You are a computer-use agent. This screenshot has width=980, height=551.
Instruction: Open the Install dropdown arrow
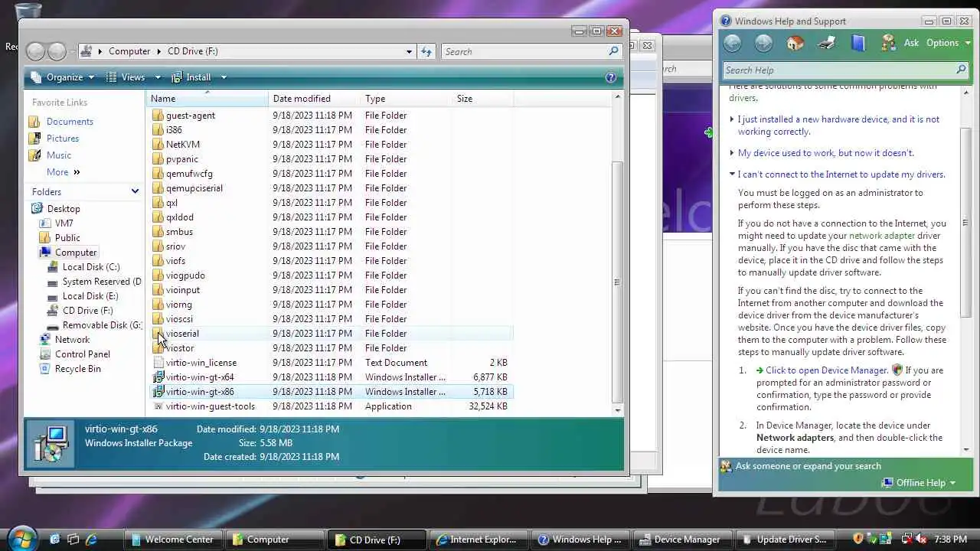click(x=224, y=77)
